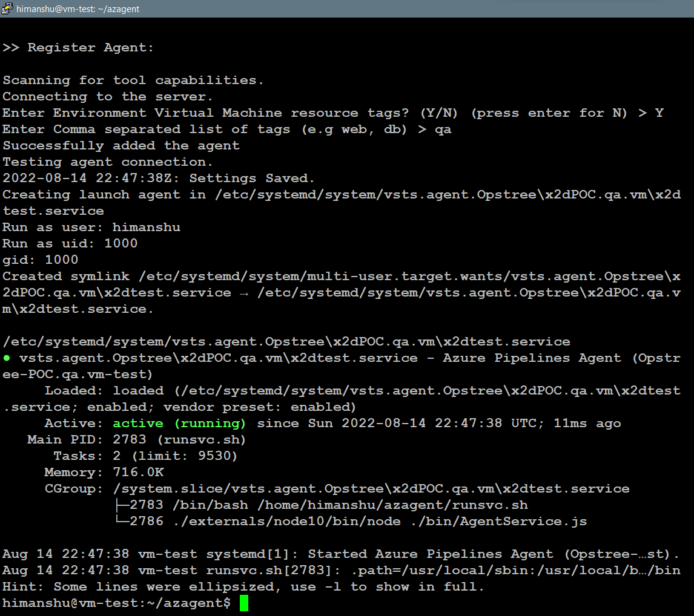Click the window title 'himanshu@vm-test: ~/azagent'
The image size is (694, 616).
pyautogui.click(x=78, y=9)
